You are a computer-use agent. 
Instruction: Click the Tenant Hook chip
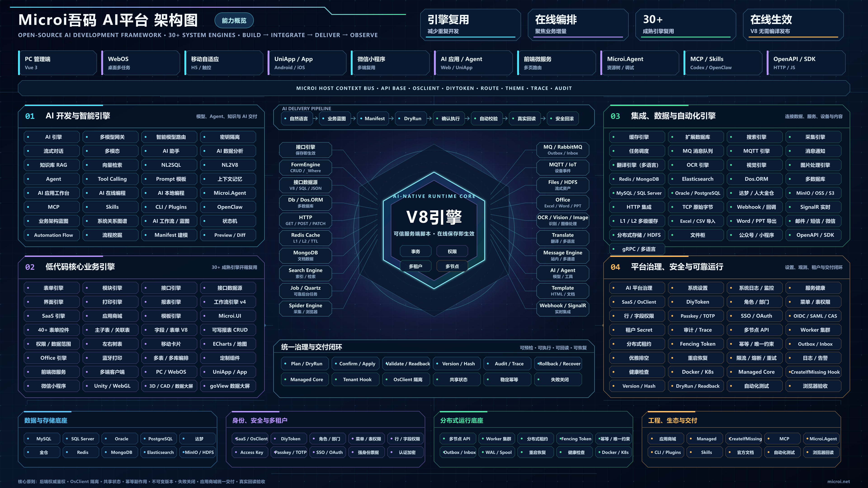[355, 380]
